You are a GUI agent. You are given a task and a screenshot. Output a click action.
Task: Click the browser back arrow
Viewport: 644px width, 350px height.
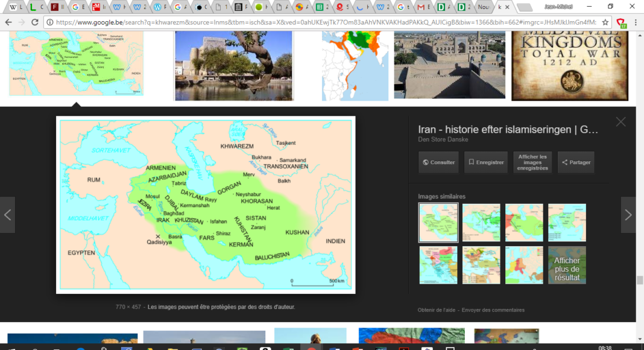(x=8, y=22)
